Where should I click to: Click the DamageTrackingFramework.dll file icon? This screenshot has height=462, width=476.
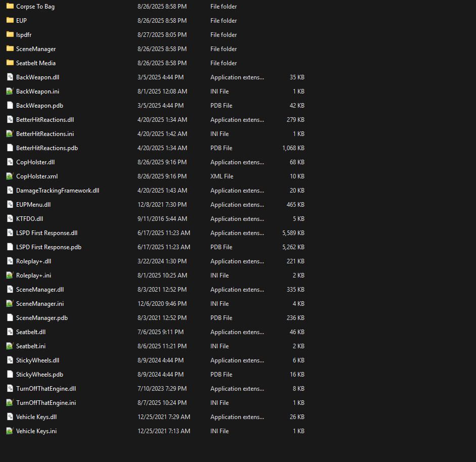(10, 190)
